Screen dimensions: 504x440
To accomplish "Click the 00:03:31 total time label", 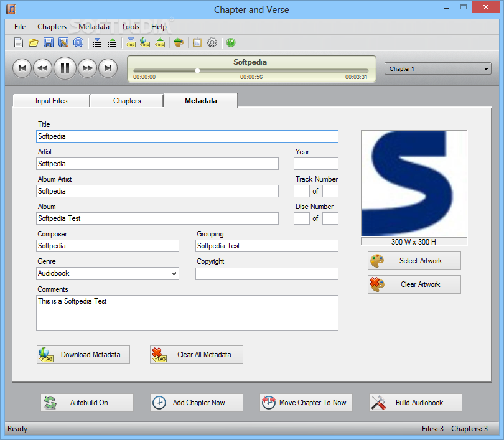I will (356, 77).
